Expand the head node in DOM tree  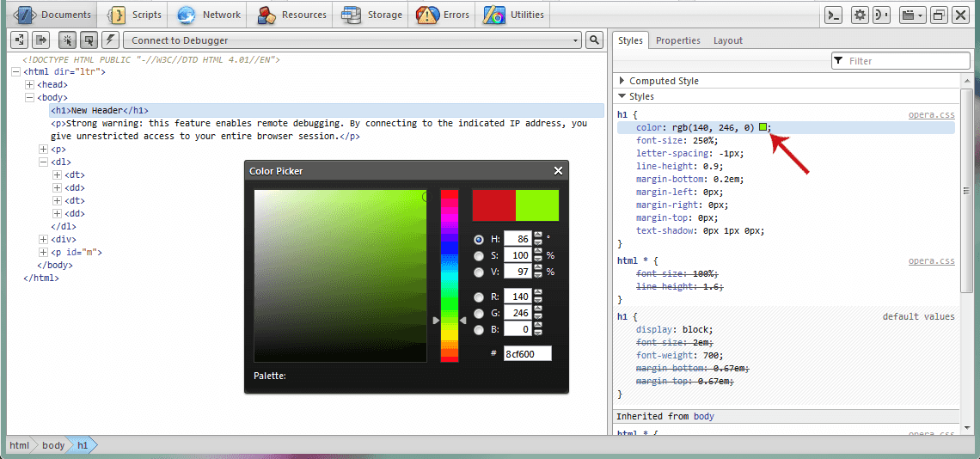click(30, 85)
